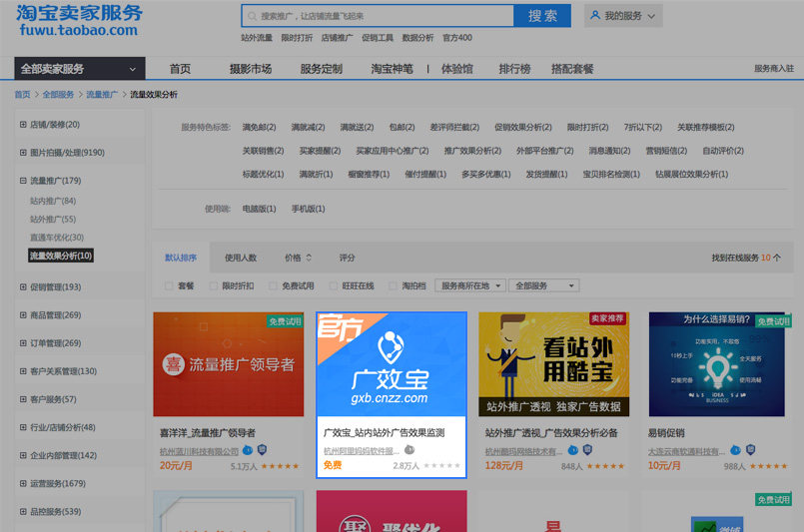
Task: Expand the 商品管理(269) category
Action: point(23,315)
